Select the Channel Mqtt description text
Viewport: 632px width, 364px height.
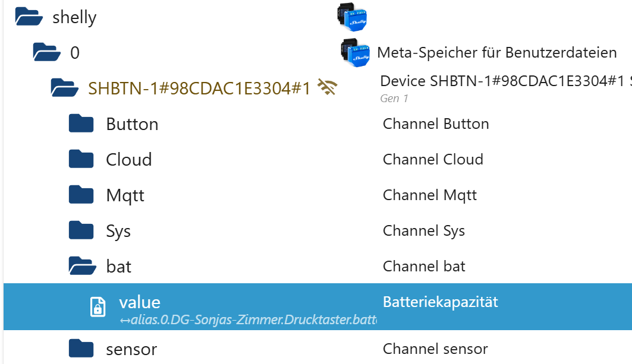pyautogui.click(x=429, y=195)
